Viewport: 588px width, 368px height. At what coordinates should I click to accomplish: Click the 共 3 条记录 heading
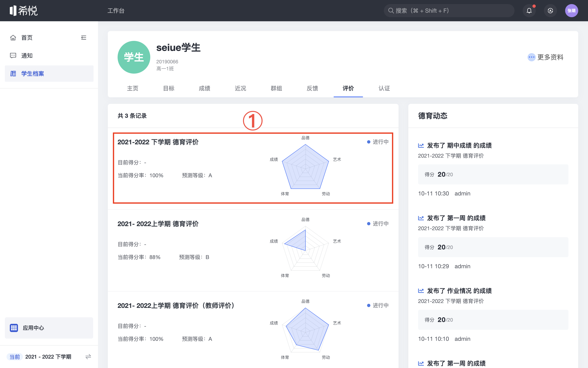(132, 116)
